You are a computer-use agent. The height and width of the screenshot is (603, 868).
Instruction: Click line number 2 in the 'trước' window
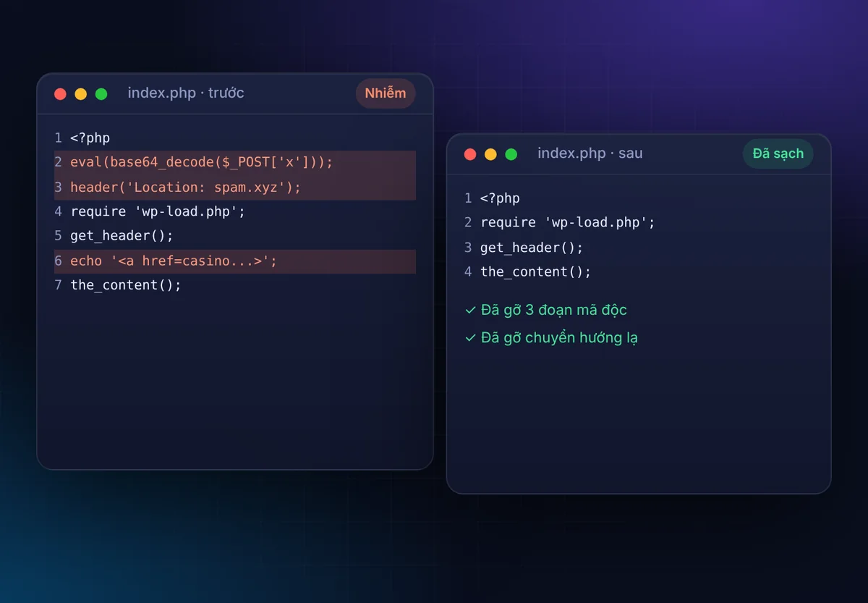pos(58,163)
